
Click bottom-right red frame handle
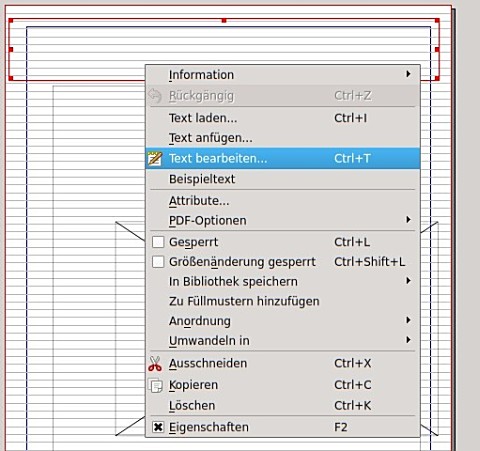[437, 78]
